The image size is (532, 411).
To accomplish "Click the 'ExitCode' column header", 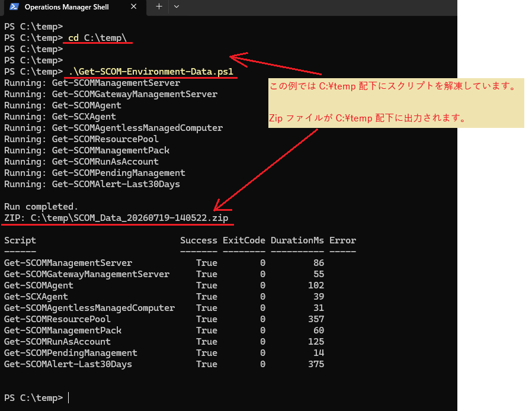I will pos(244,240).
